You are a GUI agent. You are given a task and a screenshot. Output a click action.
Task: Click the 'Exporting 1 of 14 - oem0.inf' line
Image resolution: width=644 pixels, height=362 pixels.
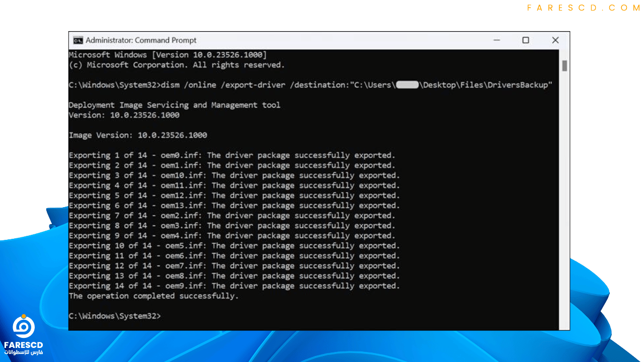click(x=232, y=155)
